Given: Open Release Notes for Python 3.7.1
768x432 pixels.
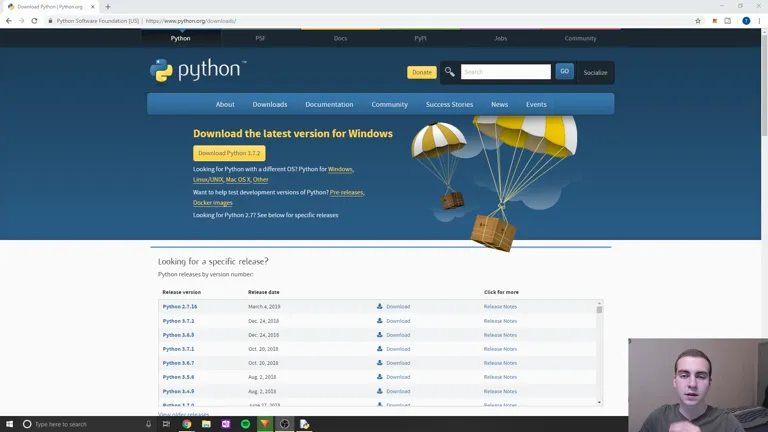Looking at the screenshot, I should click(500, 349).
